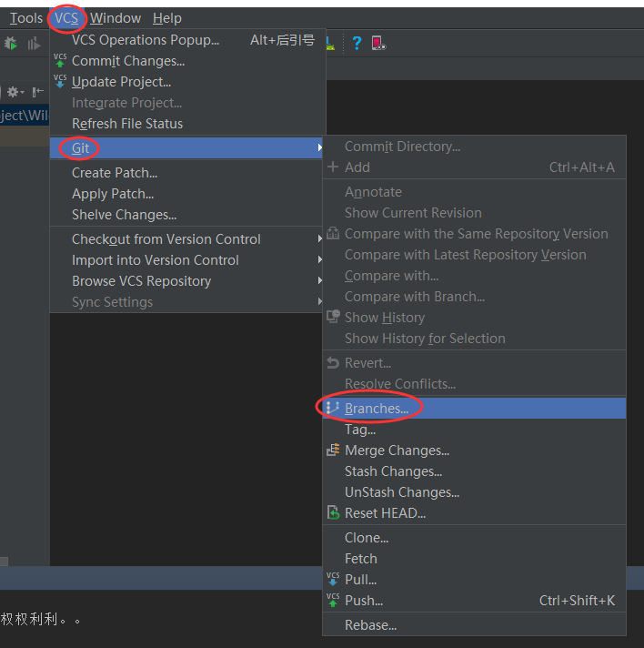Click the Merge Changes icon
This screenshot has width=644, height=648.
click(333, 450)
